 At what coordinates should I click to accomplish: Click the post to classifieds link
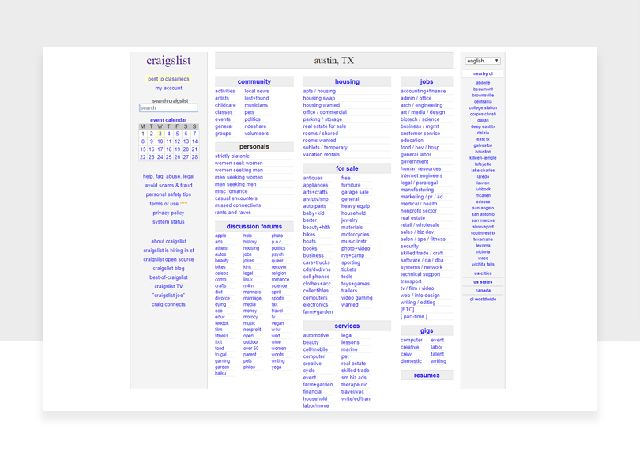tap(169, 79)
